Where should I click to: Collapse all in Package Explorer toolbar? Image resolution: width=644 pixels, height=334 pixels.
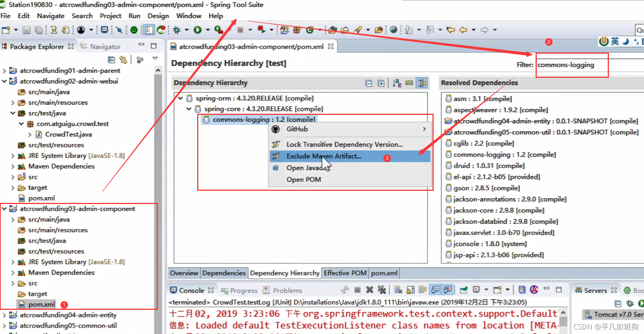(x=111, y=60)
